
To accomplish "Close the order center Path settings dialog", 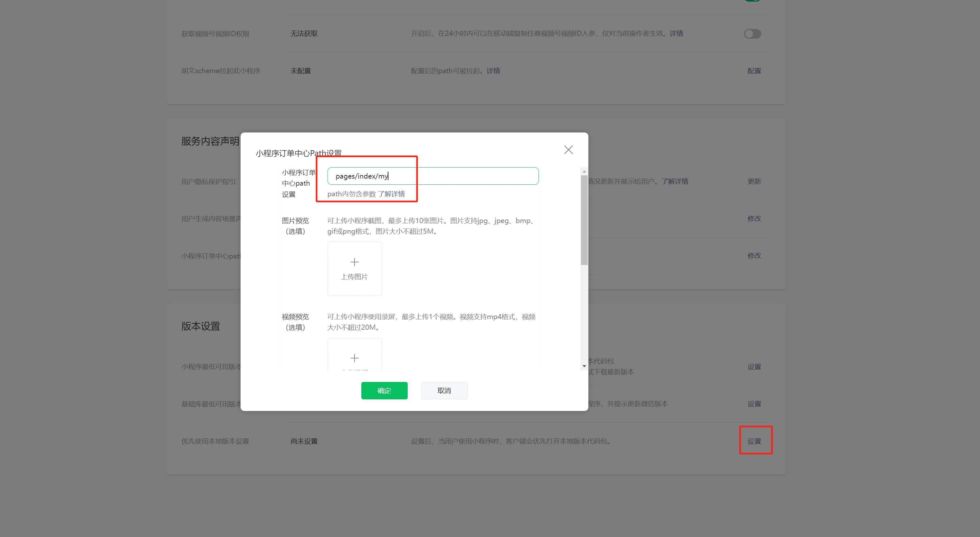I will point(568,150).
